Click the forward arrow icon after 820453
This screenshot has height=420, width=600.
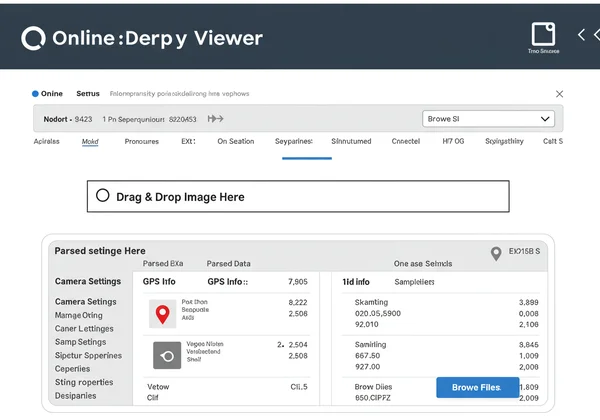coord(215,119)
